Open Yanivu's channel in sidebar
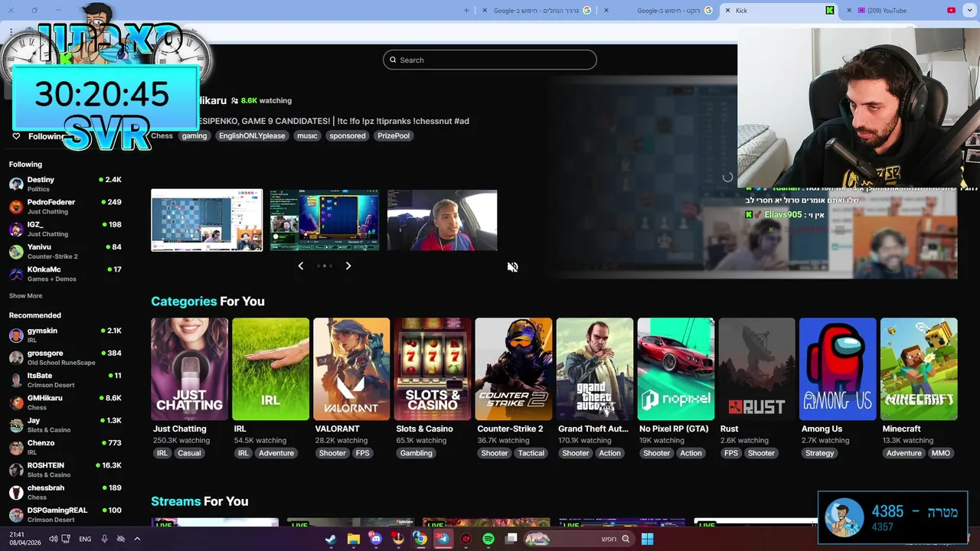The image size is (980, 551). point(65,251)
